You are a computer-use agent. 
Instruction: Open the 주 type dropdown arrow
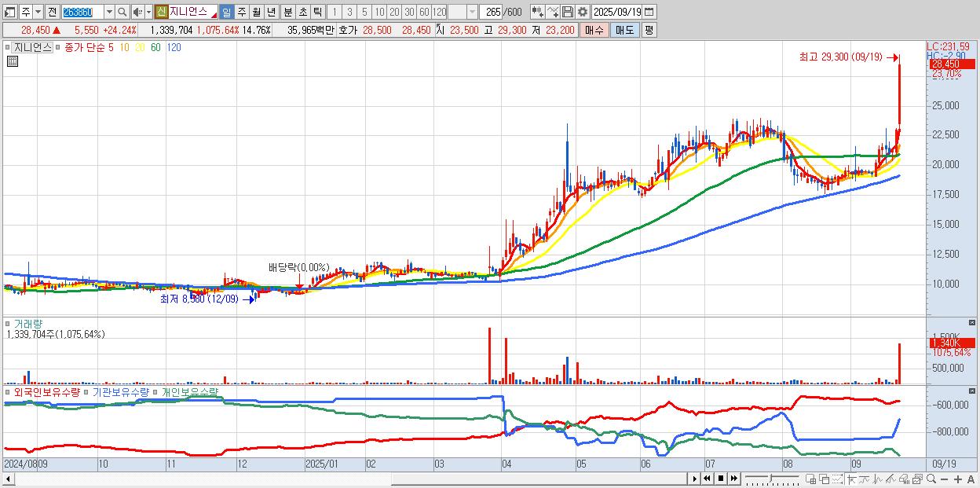click(x=37, y=12)
